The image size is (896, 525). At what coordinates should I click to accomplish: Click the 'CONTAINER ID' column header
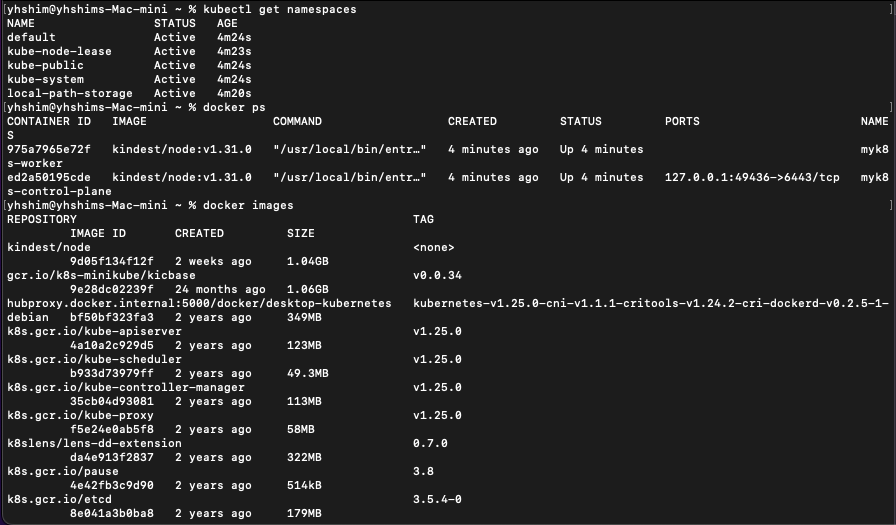coord(49,121)
